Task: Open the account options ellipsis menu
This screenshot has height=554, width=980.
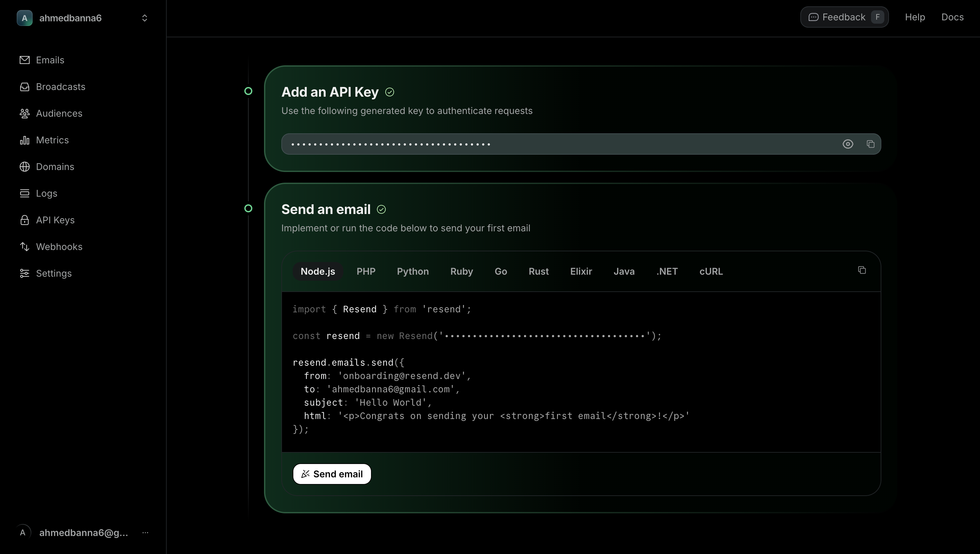Action: tap(145, 532)
